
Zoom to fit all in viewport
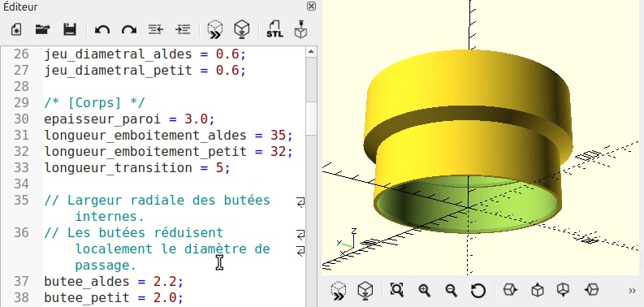point(397,290)
